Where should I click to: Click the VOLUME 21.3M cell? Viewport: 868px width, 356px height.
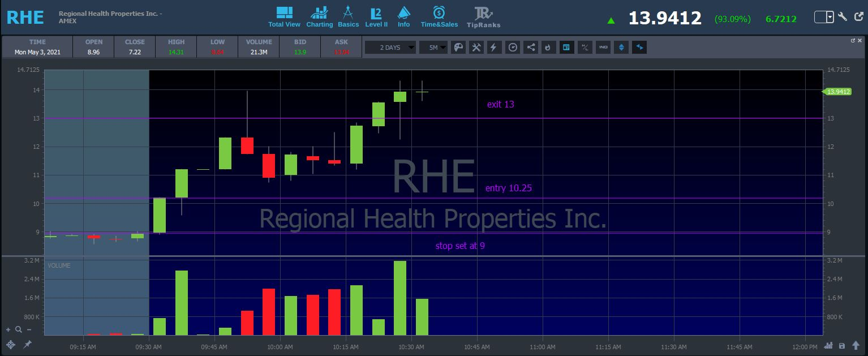point(259,47)
